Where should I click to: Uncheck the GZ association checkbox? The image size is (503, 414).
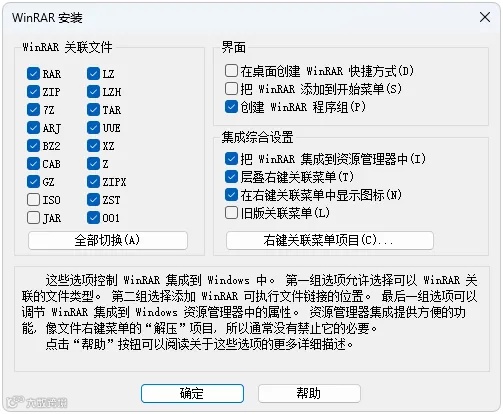pyautogui.click(x=33, y=182)
